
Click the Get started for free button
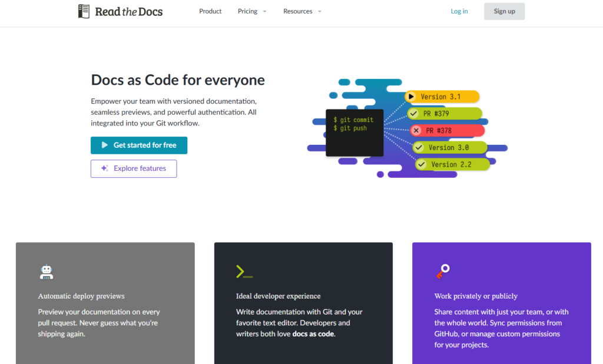(x=139, y=145)
